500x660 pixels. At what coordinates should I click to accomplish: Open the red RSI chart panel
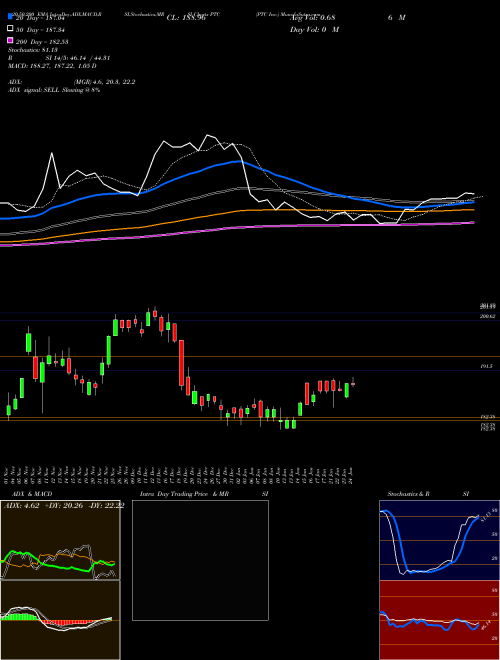(439, 620)
